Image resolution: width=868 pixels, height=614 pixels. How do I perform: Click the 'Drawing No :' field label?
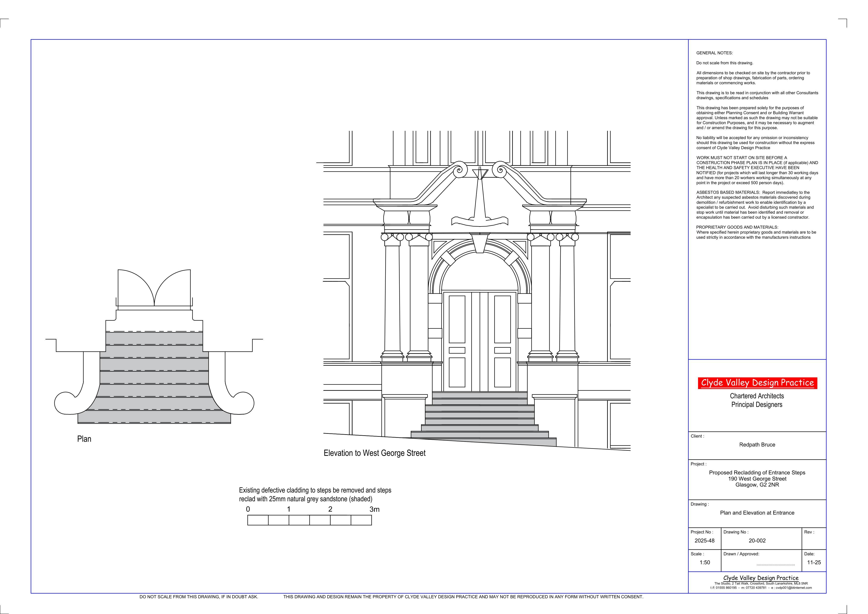point(736,532)
